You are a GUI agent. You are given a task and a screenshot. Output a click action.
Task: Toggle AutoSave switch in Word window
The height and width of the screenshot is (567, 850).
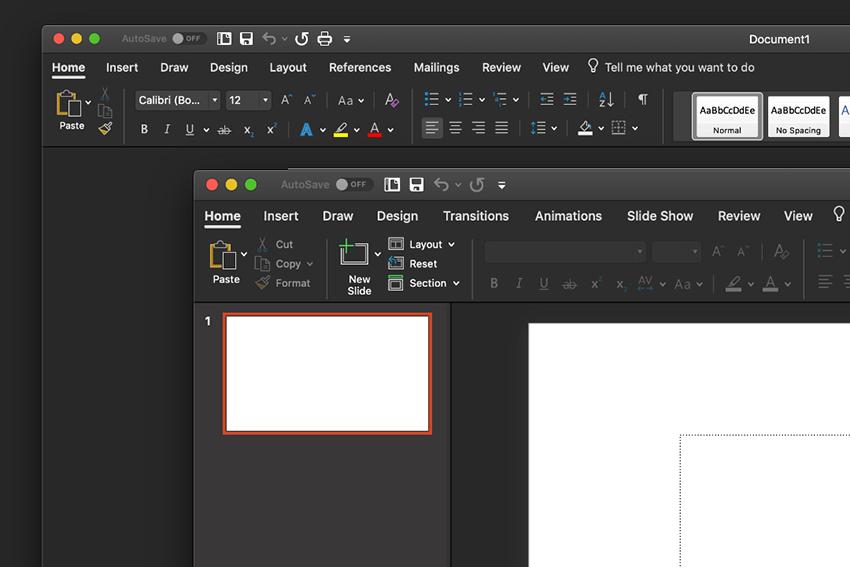click(187, 39)
